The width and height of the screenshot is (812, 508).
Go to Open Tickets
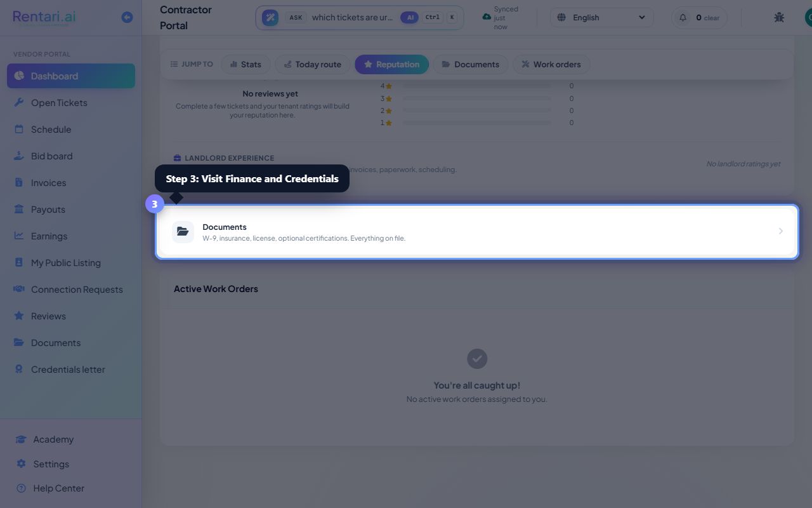coord(71,102)
